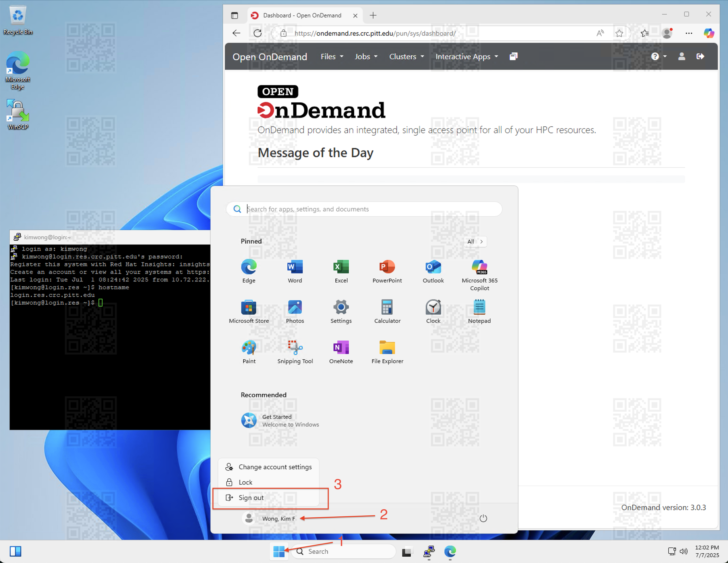Open Task View on the taskbar
This screenshot has width=728, height=563.
click(x=407, y=552)
